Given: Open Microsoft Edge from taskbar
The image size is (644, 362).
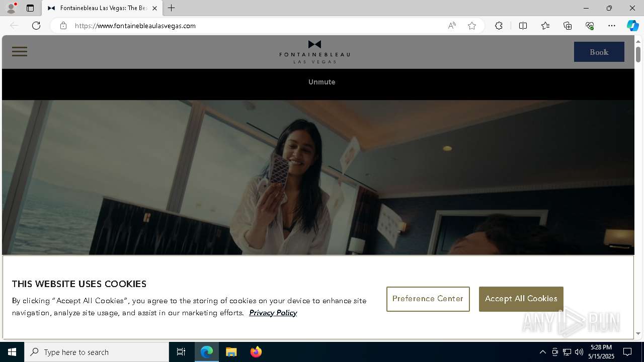Looking at the screenshot, I should pos(207,352).
